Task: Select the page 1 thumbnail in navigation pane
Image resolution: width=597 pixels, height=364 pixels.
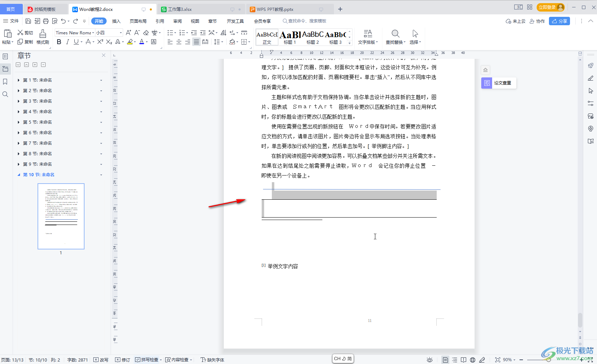Action: coord(61,216)
